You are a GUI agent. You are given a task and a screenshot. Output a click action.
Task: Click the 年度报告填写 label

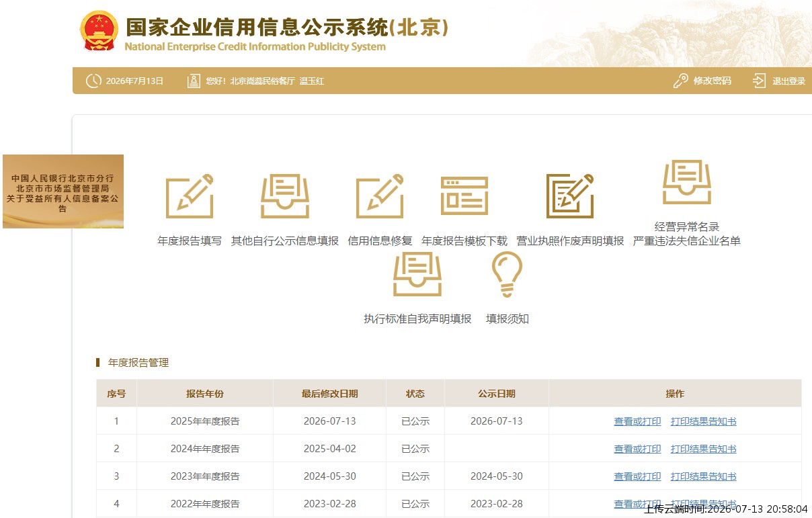(x=190, y=241)
